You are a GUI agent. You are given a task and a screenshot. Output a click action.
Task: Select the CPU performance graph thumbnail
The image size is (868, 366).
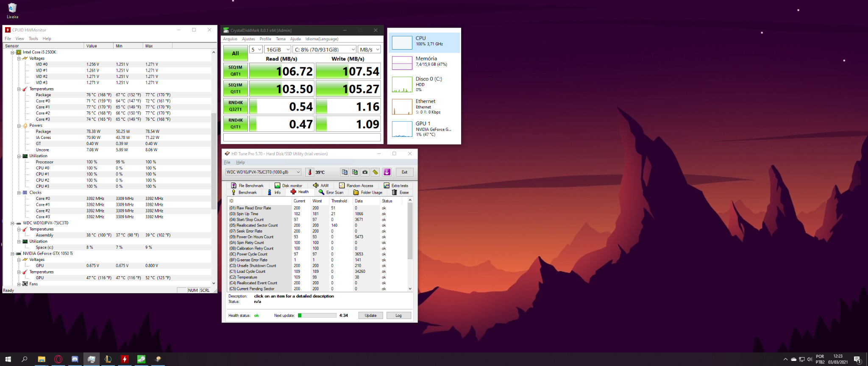[402, 43]
